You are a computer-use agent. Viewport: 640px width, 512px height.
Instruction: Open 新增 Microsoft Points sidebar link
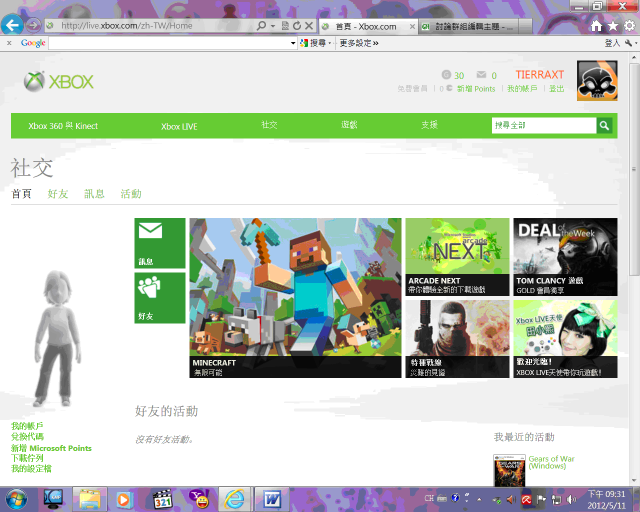51,448
